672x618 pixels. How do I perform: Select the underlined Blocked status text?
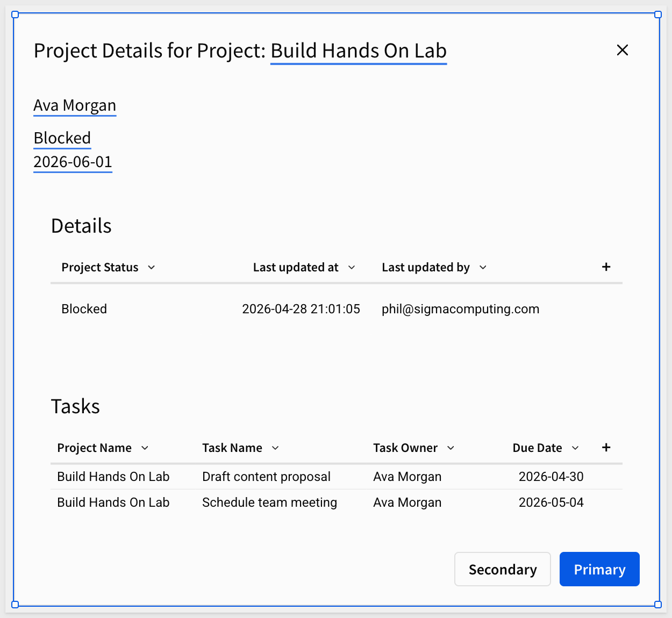tap(62, 138)
